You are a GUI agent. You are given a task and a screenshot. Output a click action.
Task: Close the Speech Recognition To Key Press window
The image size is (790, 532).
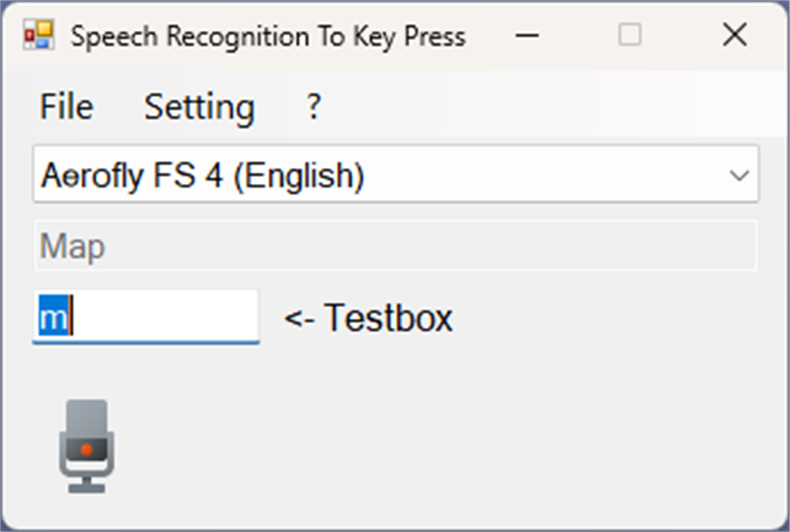(735, 35)
